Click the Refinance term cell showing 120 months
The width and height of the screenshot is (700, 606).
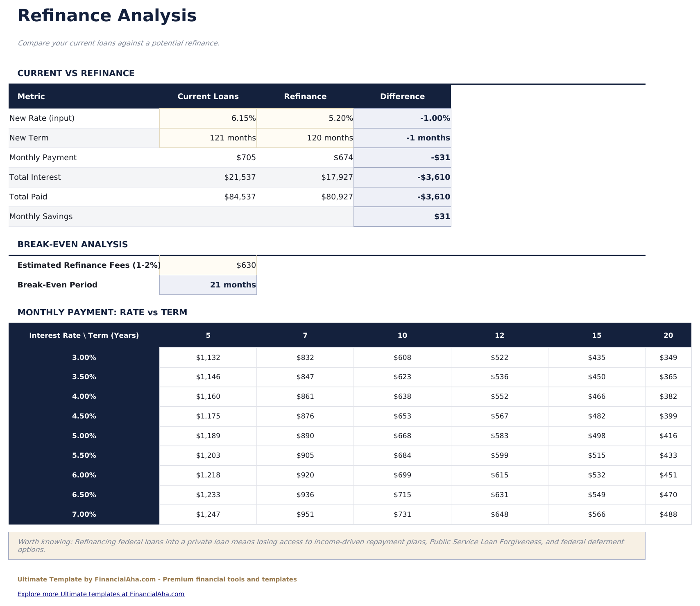coord(305,138)
